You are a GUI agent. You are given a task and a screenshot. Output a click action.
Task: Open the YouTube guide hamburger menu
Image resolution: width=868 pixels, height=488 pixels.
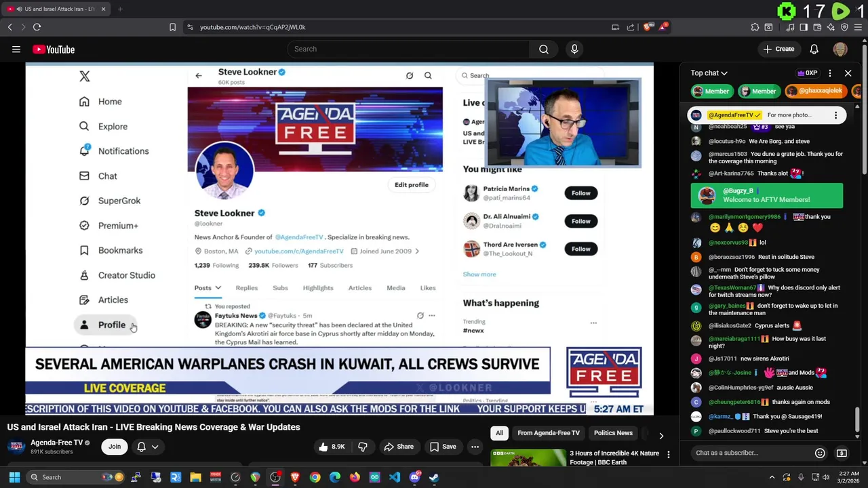pyautogui.click(x=16, y=49)
